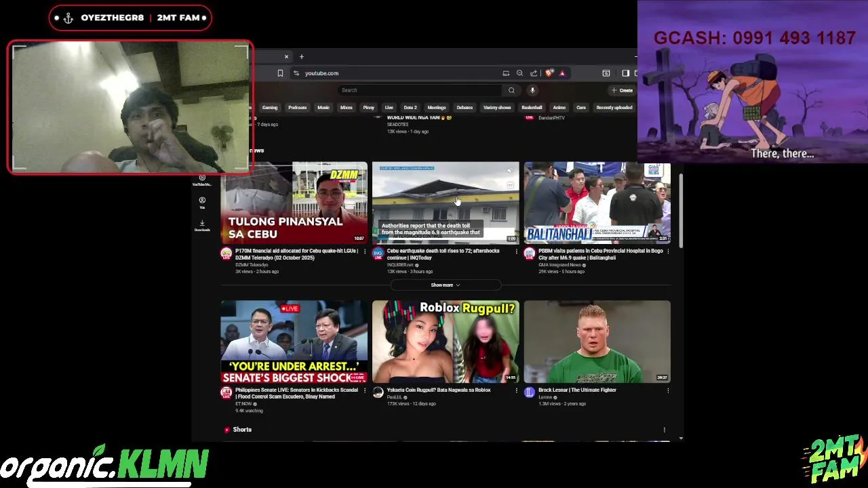Select the Pinoy filter chip
This screenshot has height=488, width=868.
(x=369, y=108)
